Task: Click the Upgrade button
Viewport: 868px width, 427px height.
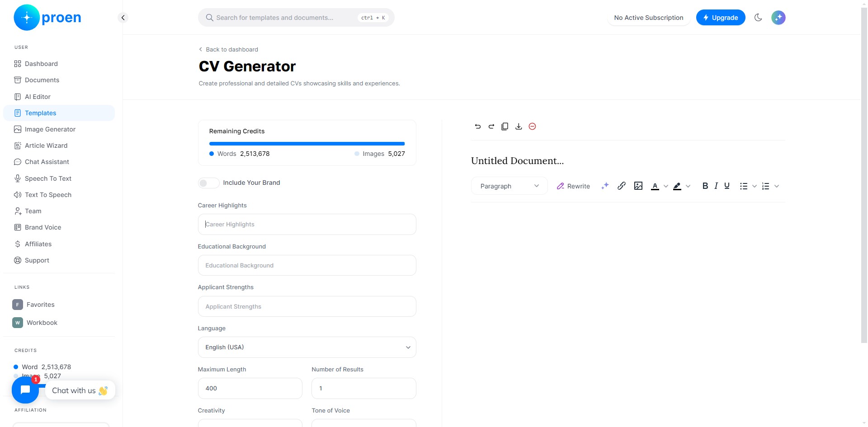Action: coord(721,18)
